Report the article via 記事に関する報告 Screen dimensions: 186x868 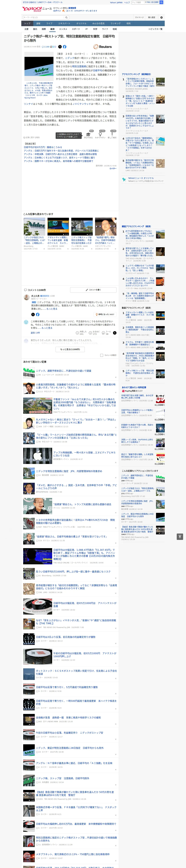pos(31,137)
